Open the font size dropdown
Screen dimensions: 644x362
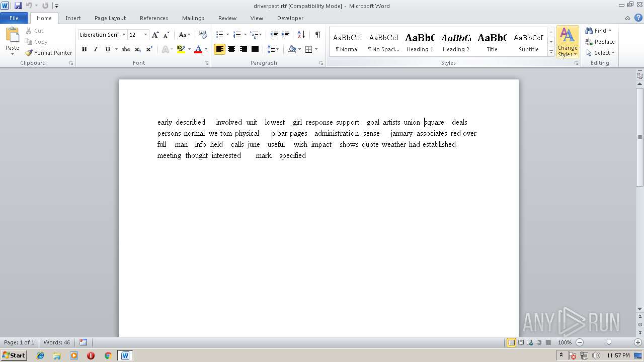coord(146,35)
